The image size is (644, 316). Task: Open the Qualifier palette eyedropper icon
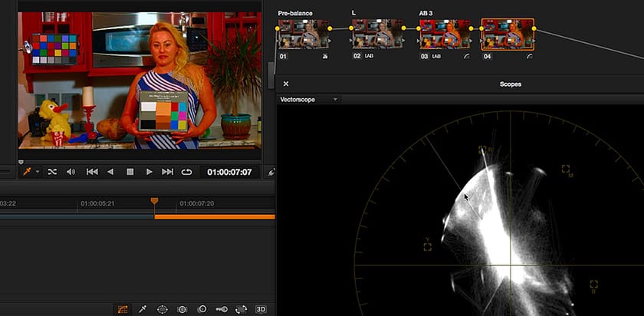coord(143,309)
